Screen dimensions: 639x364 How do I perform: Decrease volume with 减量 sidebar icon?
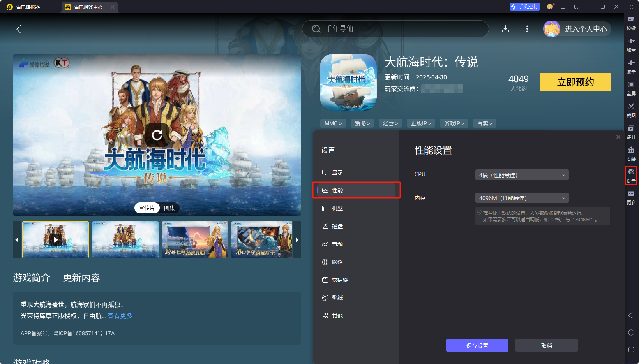(x=631, y=67)
